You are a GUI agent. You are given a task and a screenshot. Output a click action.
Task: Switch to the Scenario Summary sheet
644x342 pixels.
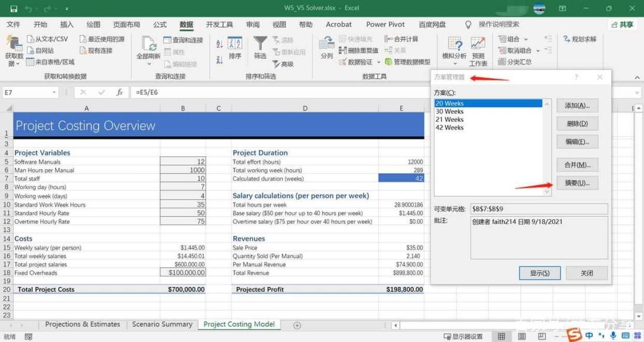(162, 324)
